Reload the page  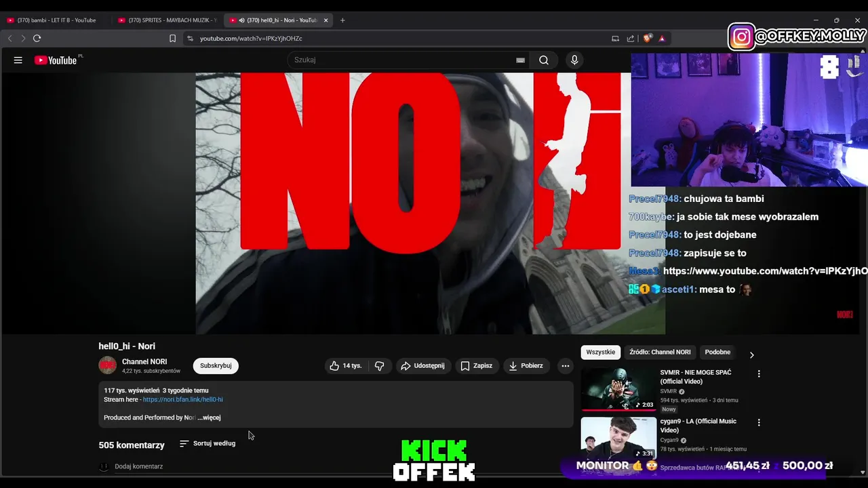pos(37,39)
